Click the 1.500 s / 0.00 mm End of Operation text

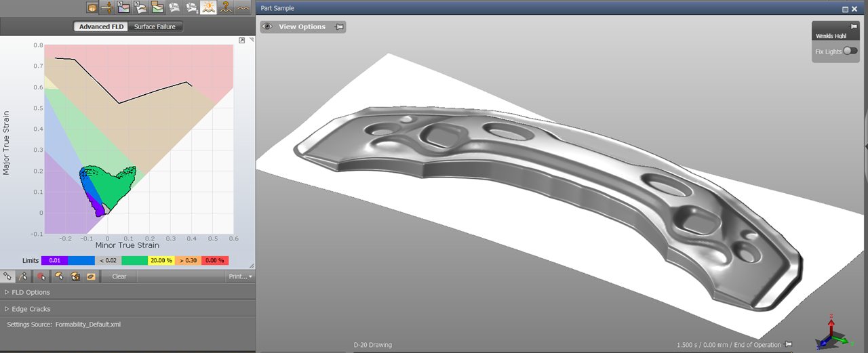pyautogui.click(x=729, y=345)
